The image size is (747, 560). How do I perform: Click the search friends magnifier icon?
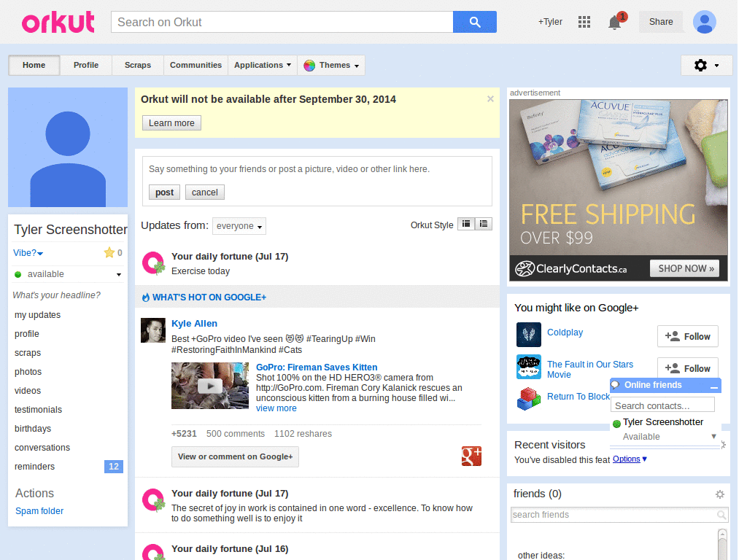pos(721,515)
